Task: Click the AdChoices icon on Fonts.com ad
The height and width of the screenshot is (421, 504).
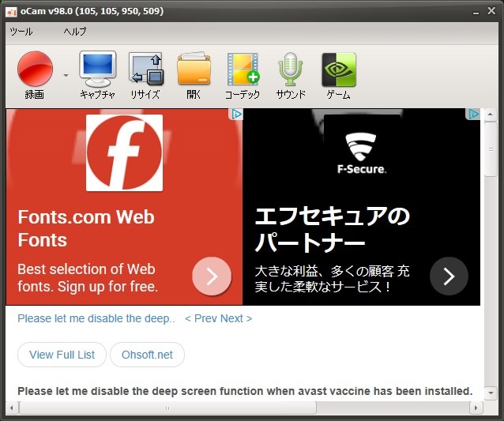Action: (x=236, y=114)
